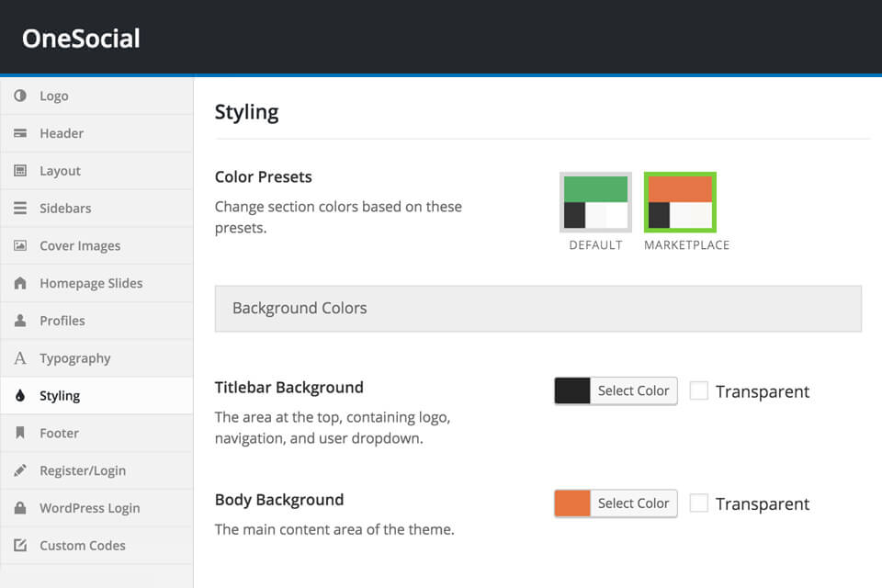Click Select Color for Titlebar Background
Viewport: 882px width, 588px height.
633,390
